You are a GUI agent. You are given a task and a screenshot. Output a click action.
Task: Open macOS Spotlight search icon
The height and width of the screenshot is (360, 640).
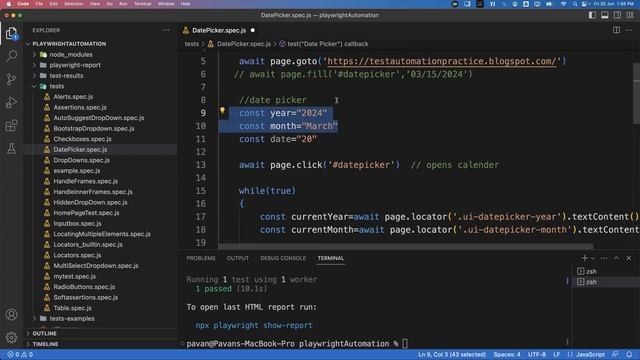(x=575, y=4)
